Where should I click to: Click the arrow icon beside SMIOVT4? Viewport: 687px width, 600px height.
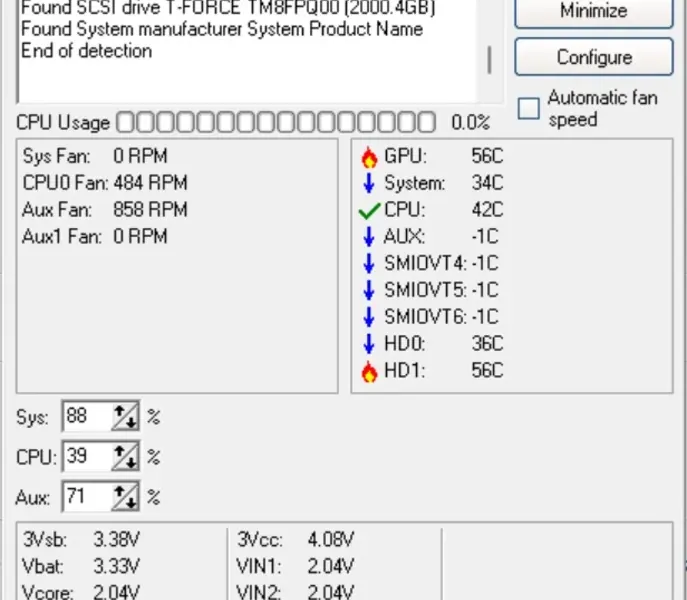pos(369,263)
